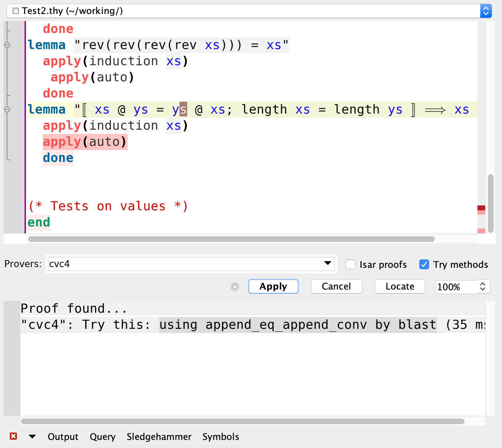This screenshot has height=448, width=502.
Task: Click the zoom 100% stepper arrows
Action: click(x=483, y=286)
